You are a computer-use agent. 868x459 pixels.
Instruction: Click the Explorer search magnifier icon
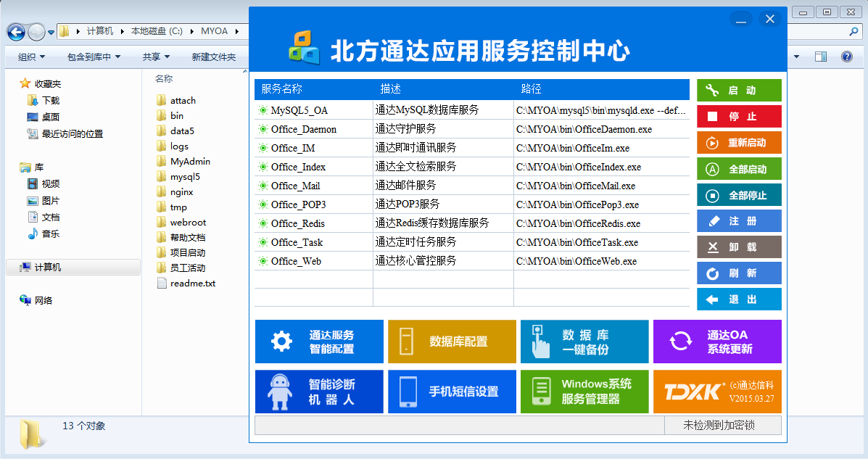pyautogui.click(x=853, y=32)
